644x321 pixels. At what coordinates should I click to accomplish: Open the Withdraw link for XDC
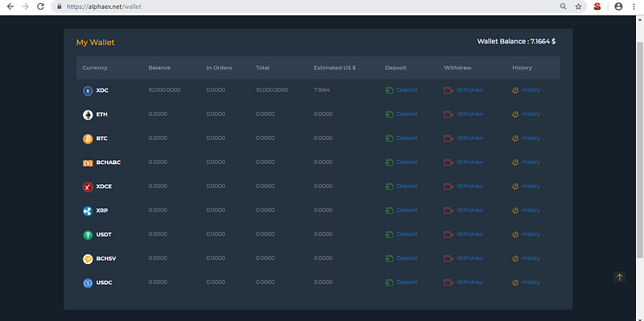point(470,90)
